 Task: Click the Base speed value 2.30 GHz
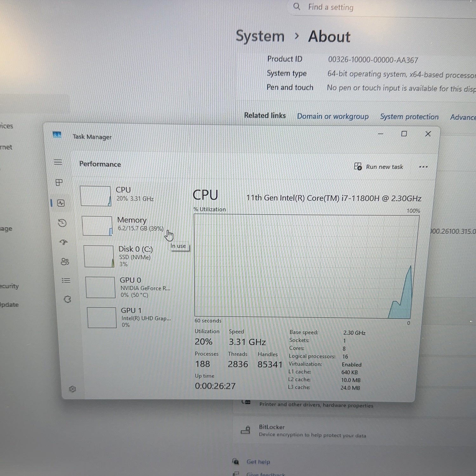click(x=354, y=333)
